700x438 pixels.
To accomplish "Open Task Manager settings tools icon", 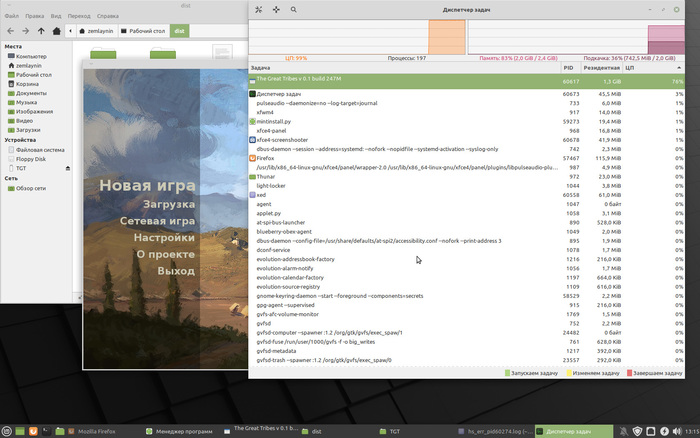I will click(258, 9).
